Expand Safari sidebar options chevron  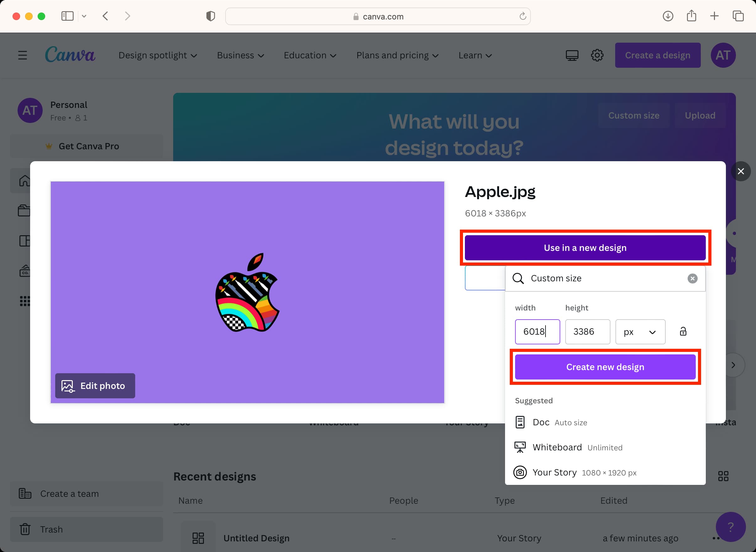click(x=84, y=16)
